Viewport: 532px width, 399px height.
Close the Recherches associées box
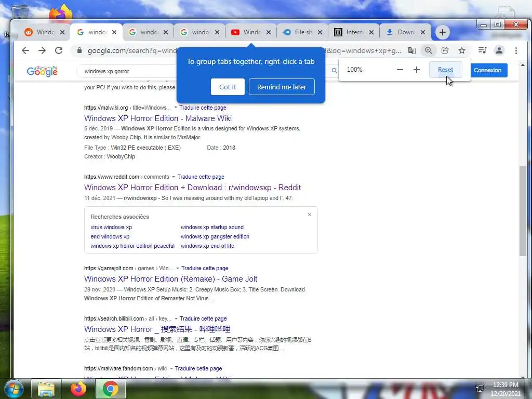click(310, 215)
